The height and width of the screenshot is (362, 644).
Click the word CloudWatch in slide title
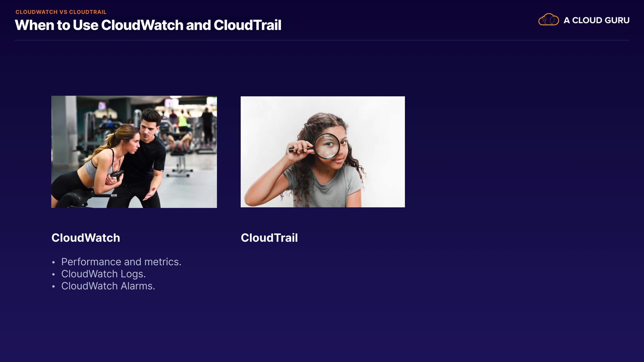click(x=142, y=25)
